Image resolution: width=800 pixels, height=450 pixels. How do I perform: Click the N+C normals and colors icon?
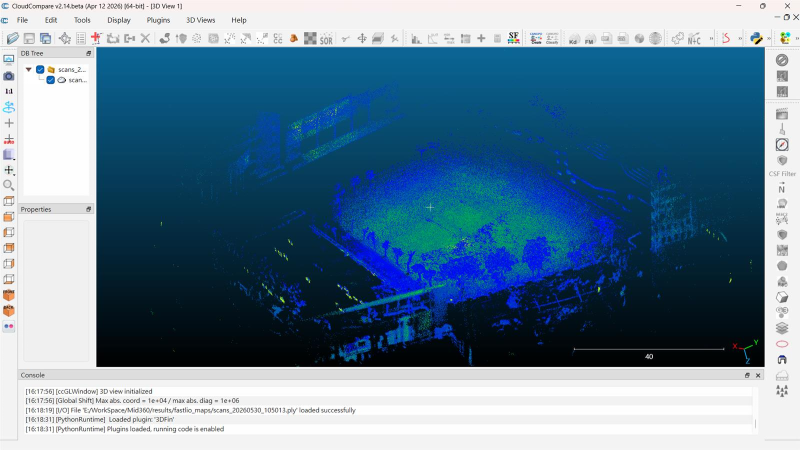point(694,38)
